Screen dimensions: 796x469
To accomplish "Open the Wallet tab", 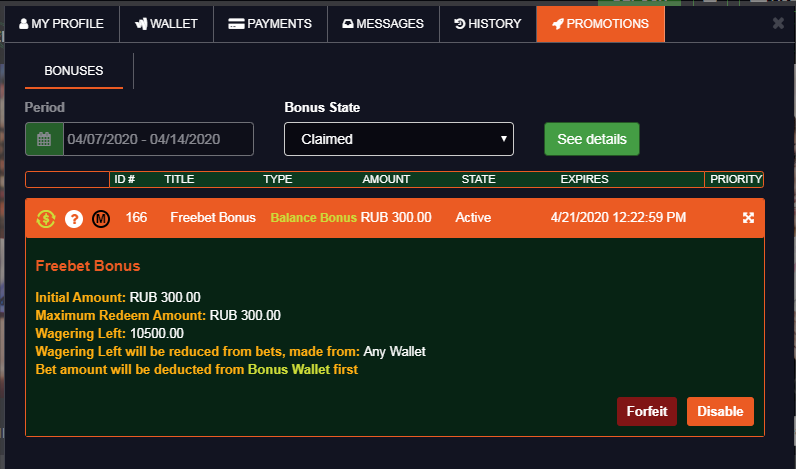I will (x=167, y=23).
